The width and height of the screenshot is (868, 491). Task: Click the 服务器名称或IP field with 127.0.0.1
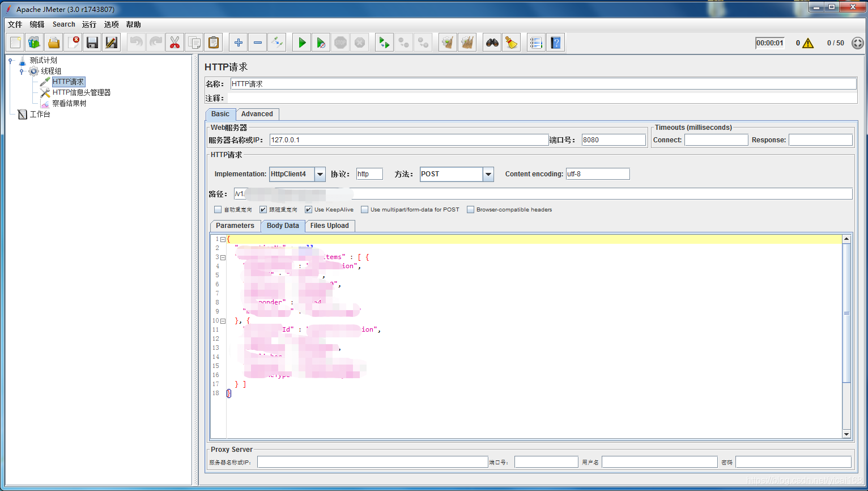[409, 140]
